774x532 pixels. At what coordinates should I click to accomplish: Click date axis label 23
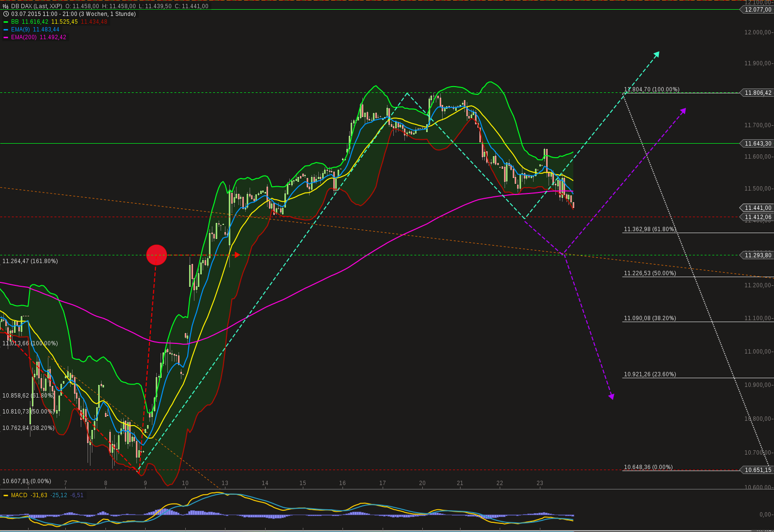click(x=540, y=483)
